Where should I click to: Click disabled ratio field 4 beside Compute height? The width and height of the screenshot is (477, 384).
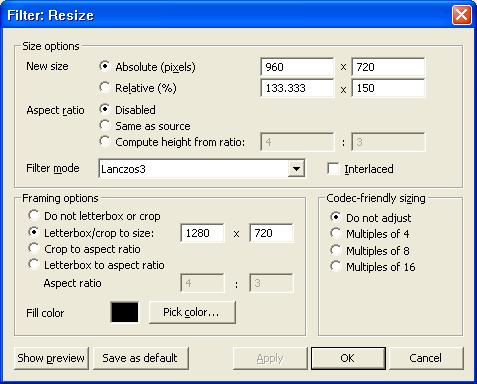[297, 142]
